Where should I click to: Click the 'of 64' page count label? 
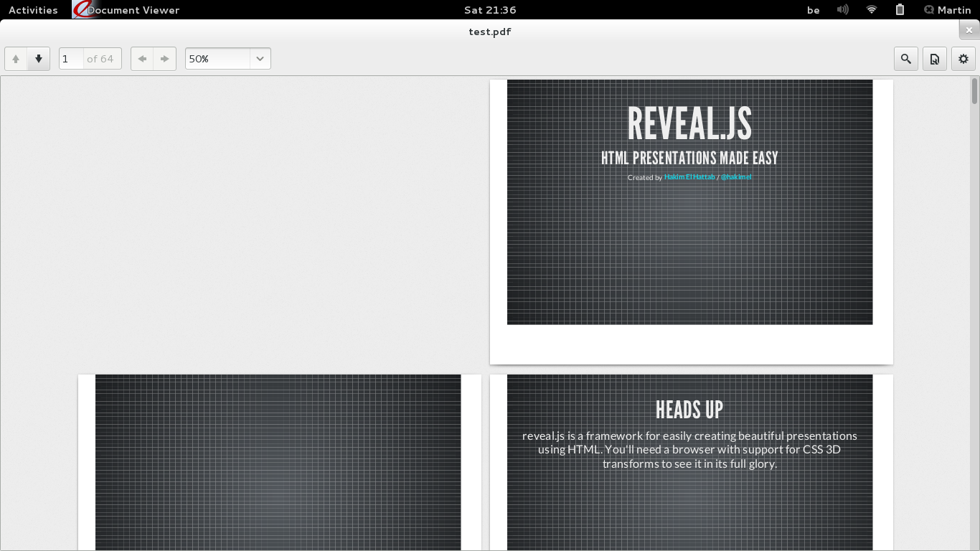[x=100, y=59]
